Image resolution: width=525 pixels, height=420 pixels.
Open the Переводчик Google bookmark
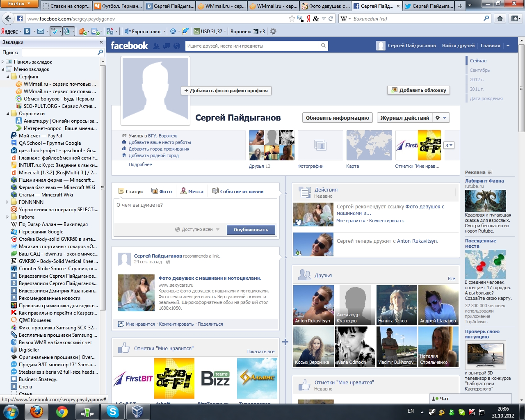(41, 232)
